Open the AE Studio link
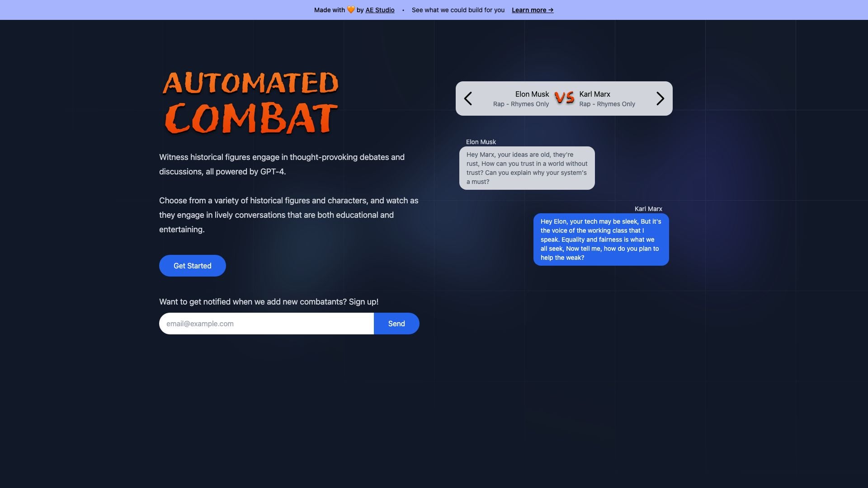 (x=380, y=10)
